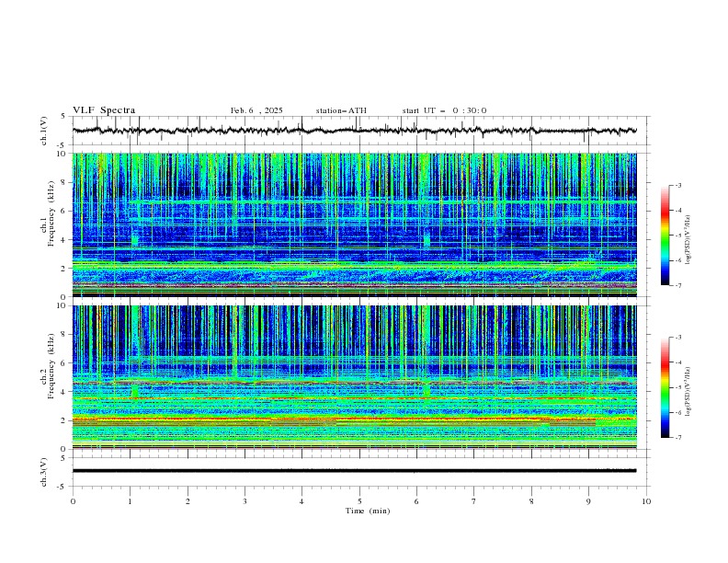
Task: Click time axis tick label "5"
Action: tap(359, 501)
